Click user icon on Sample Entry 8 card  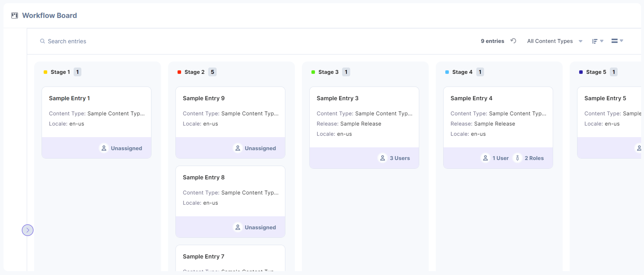[238, 227]
